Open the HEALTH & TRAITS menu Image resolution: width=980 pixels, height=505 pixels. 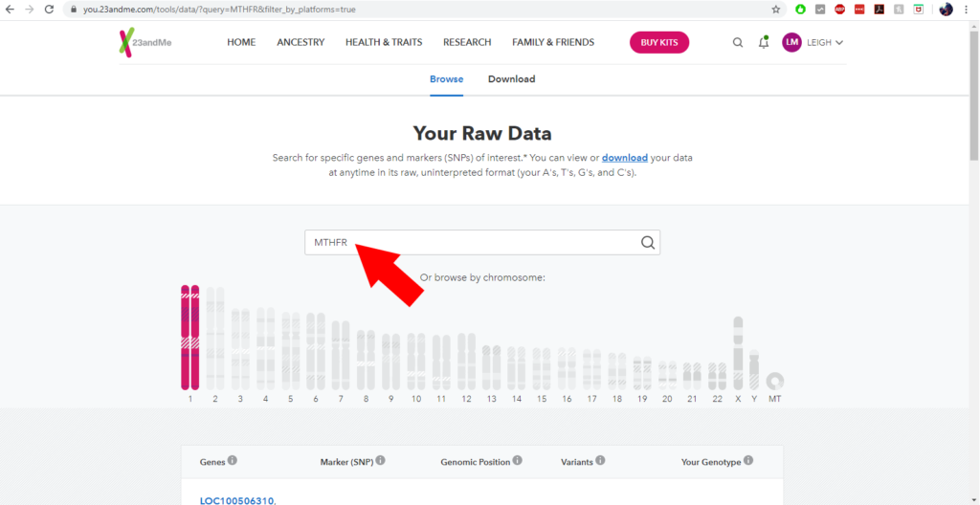pos(384,42)
